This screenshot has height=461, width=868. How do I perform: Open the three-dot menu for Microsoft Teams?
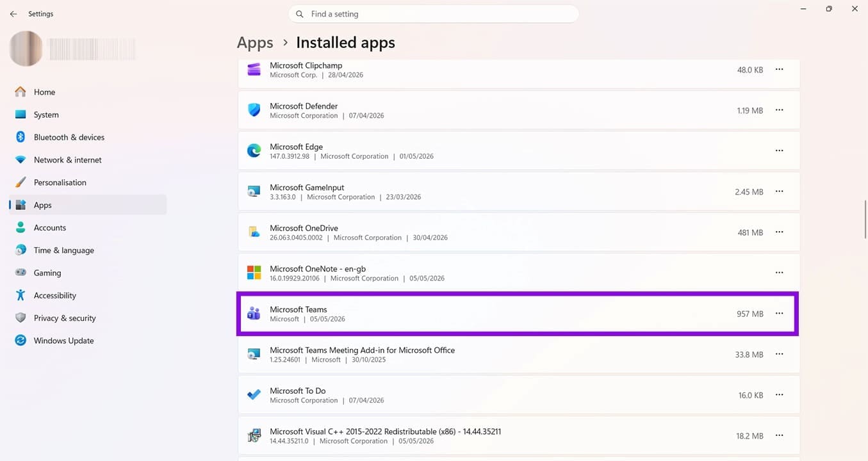pyautogui.click(x=780, y=314)
